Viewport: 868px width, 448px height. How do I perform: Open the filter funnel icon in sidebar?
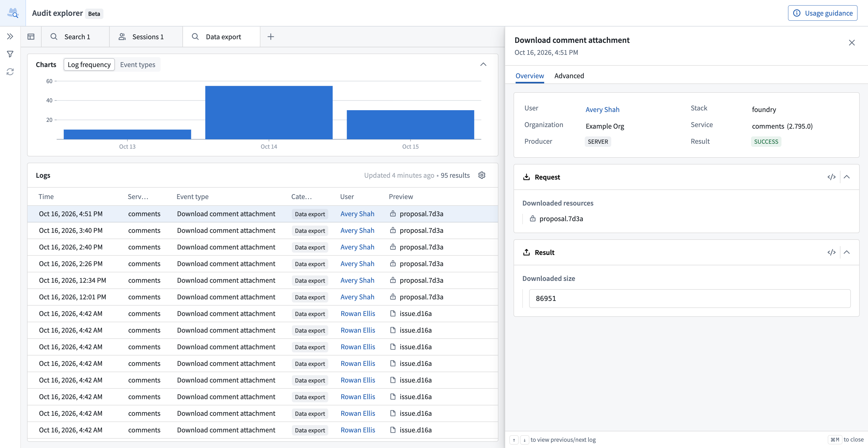tap(10, 54)
